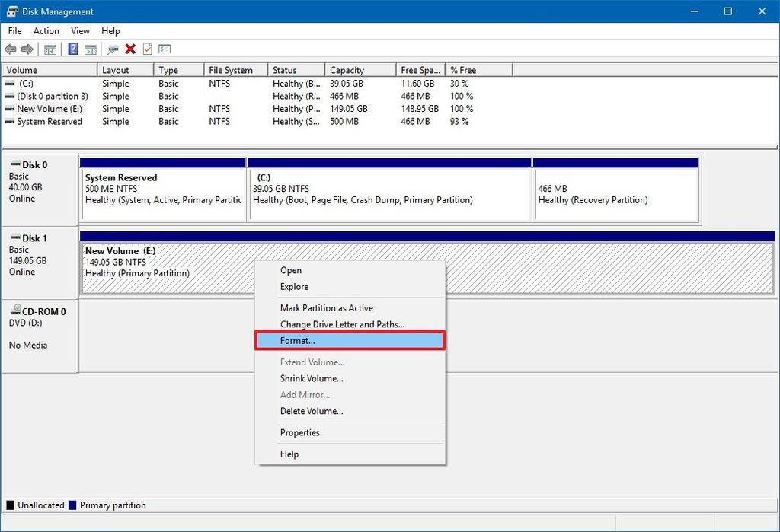This screenshot has width=780, height=532.
Task: Toggle the Show/Hide Console Tree toolbar button
Action: coord(50,49)
